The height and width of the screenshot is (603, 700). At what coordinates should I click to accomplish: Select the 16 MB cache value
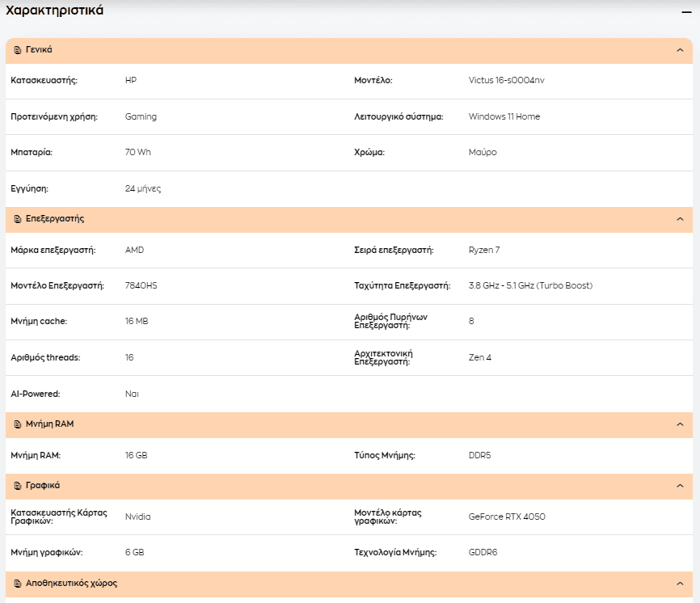[137, 322]
